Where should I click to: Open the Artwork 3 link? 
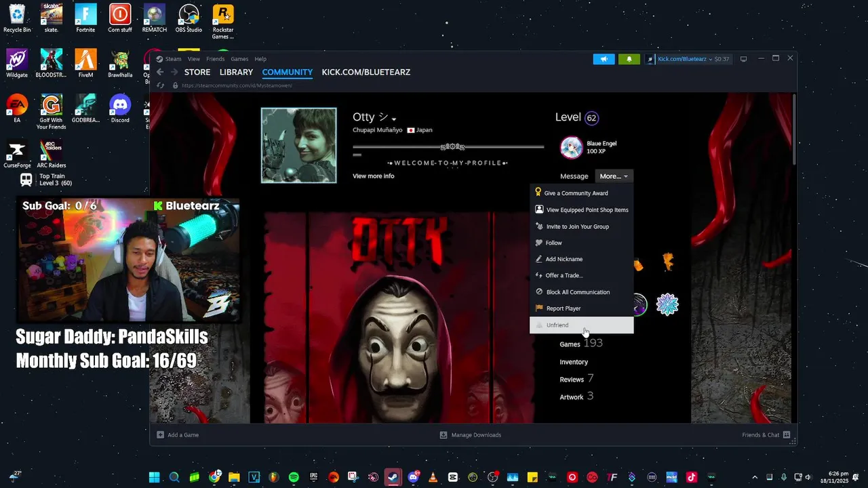576,396
